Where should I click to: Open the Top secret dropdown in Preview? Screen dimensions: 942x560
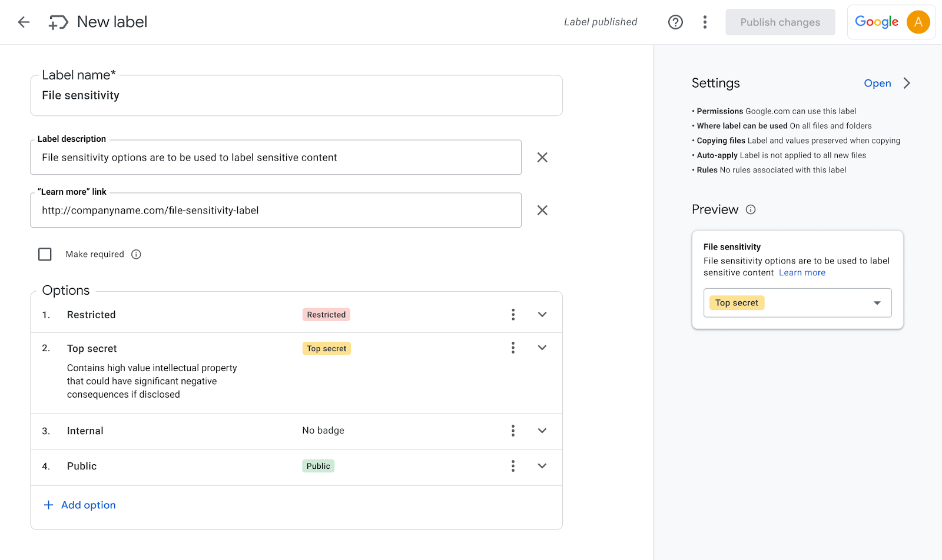(x=877, y=302)
